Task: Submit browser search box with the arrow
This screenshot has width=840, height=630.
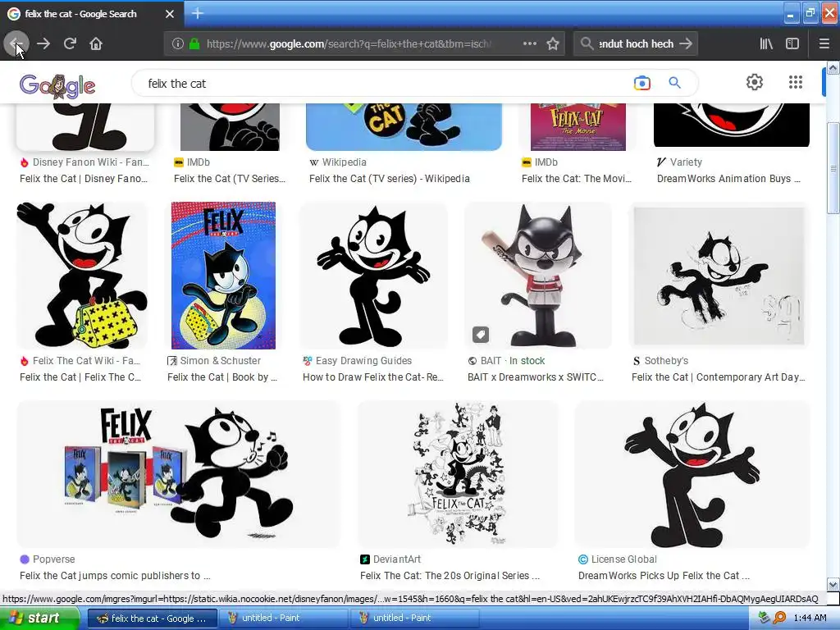Action: (685, 44)
